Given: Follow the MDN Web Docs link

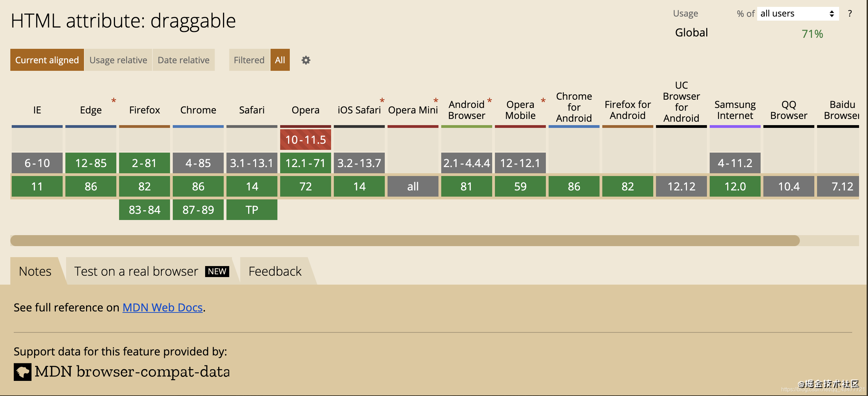Looking at the screenshot, I should coord(162,307).
